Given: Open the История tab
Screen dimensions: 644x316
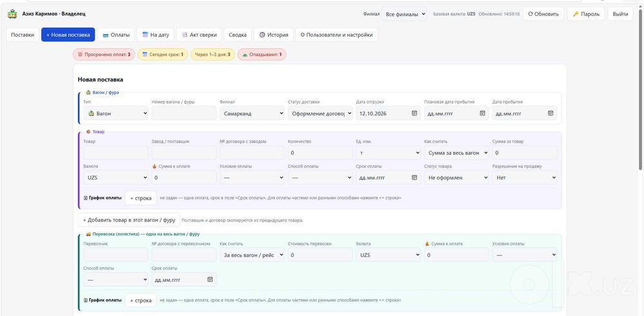Looking at the screenshot, I should 274,35.
